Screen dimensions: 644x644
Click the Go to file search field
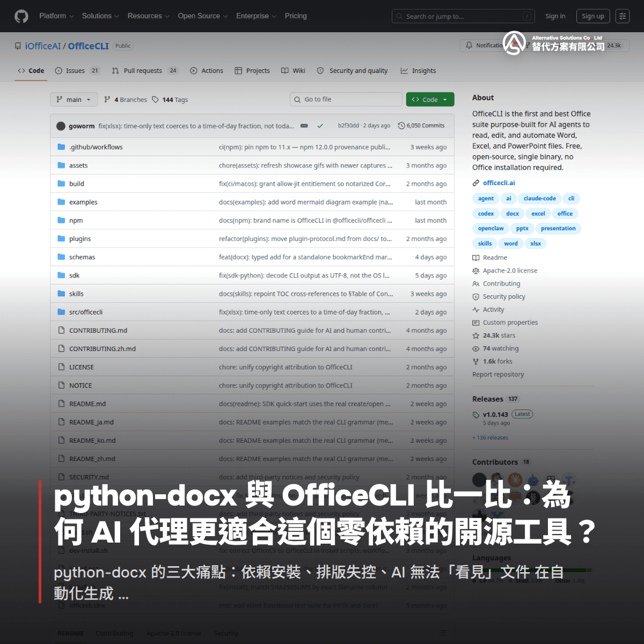(x=346, y=99)
